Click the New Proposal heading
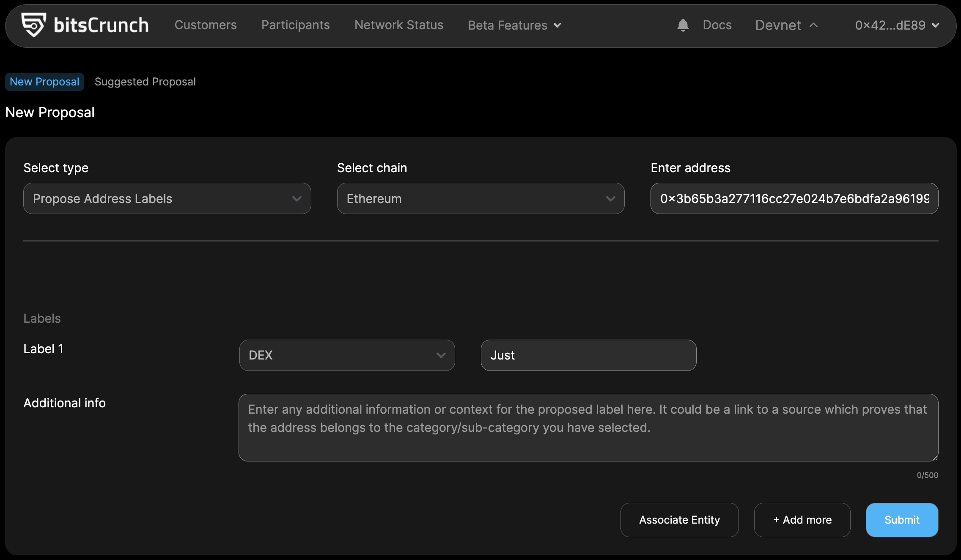The image size is (961, 560). pyautogui.click(x=50, y=113)
